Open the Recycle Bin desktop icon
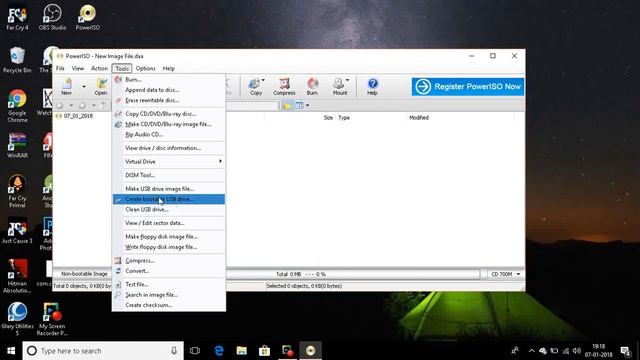This screenshot has height=360, width=640. (17, 60)
